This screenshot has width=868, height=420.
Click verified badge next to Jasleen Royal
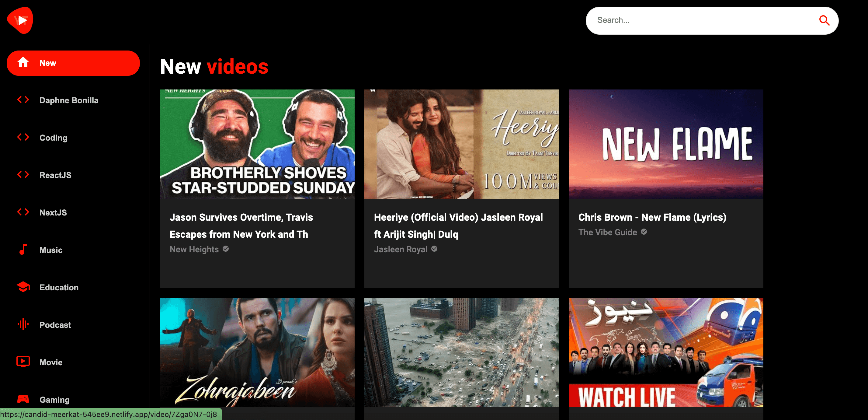pyautogui.click(x=434, y=249)
